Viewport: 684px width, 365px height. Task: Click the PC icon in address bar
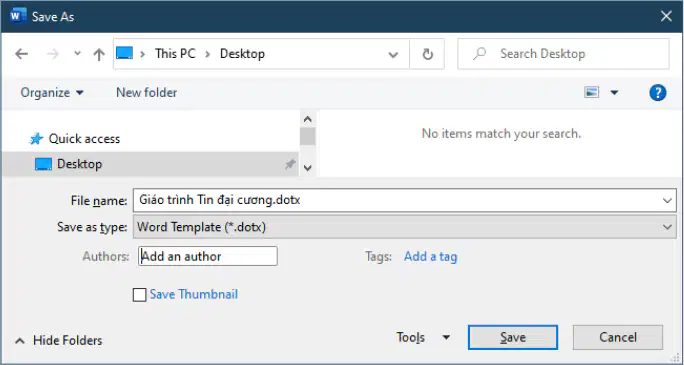[x=124, y=54]
